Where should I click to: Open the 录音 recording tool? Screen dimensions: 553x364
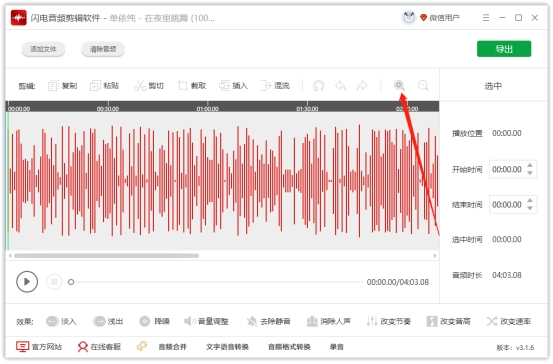tap(337, 347)
